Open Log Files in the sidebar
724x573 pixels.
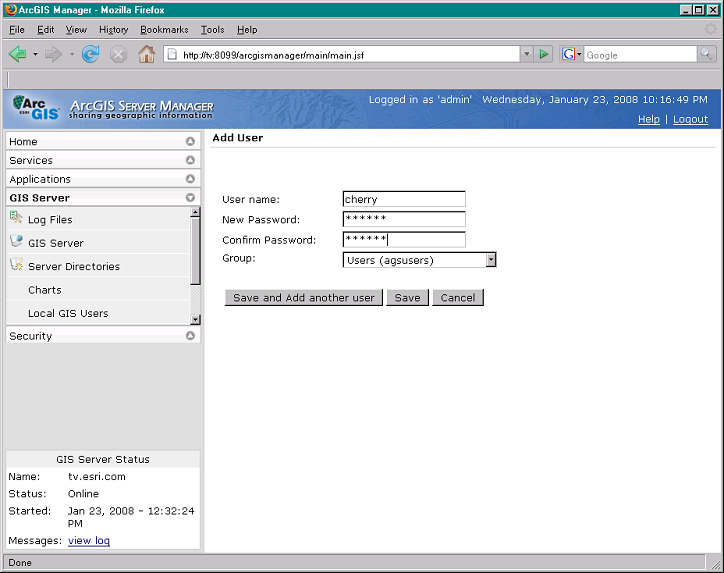coord(50,220)
